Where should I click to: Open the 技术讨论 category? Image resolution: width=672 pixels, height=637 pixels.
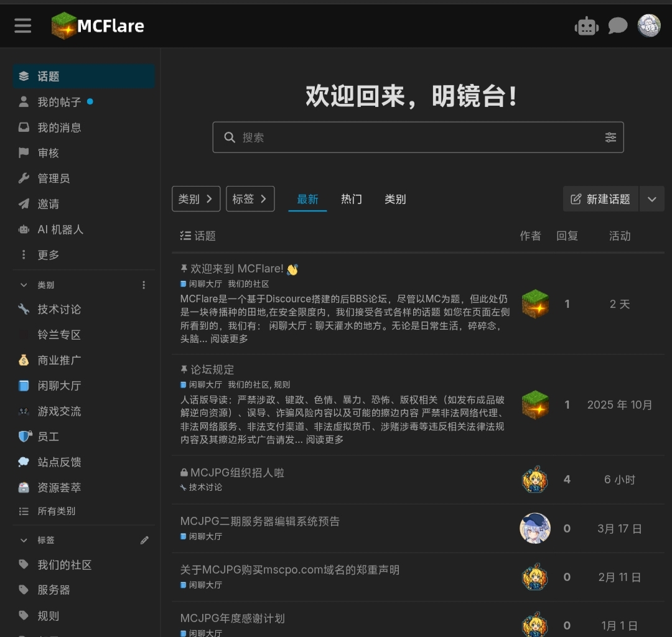coord(83,309)
